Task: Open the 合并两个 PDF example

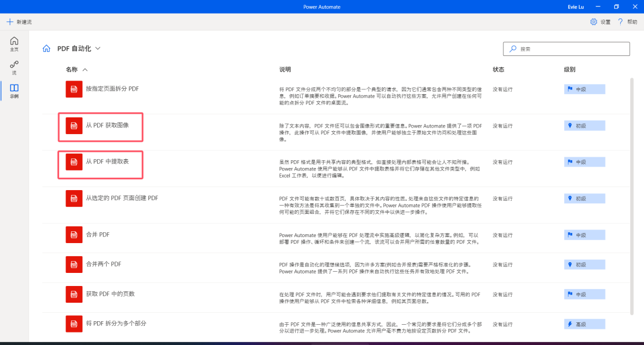Action: coord(104,264)
